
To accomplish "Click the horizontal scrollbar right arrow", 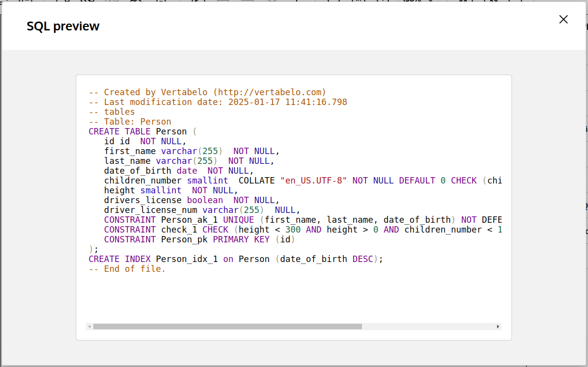I will (498, 326).
